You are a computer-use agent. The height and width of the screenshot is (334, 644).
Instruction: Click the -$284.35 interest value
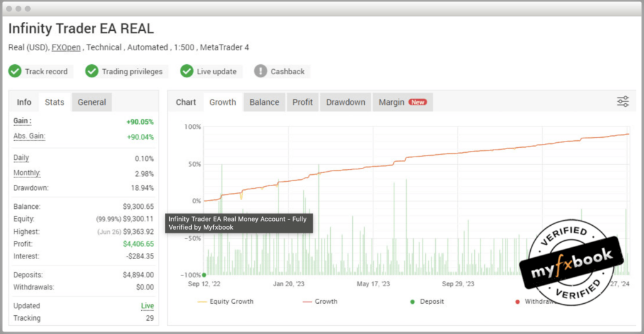[x=140, y=257]
